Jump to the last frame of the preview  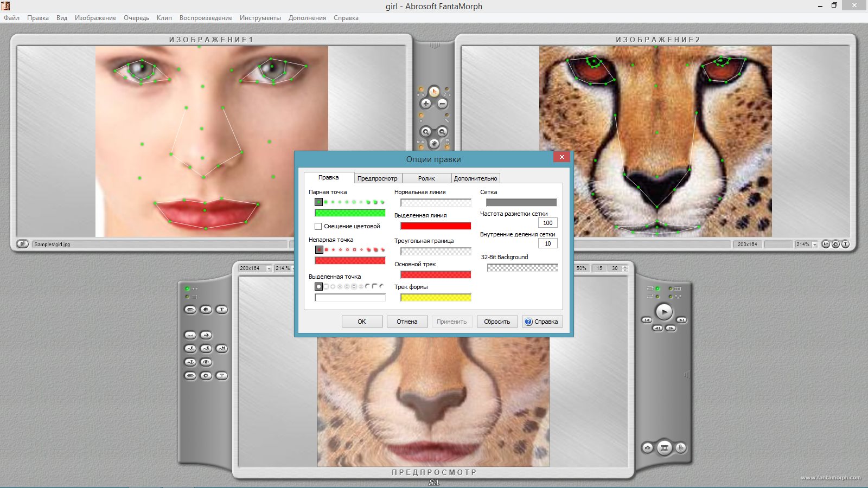pyautogui.click(x=682, y=320)
